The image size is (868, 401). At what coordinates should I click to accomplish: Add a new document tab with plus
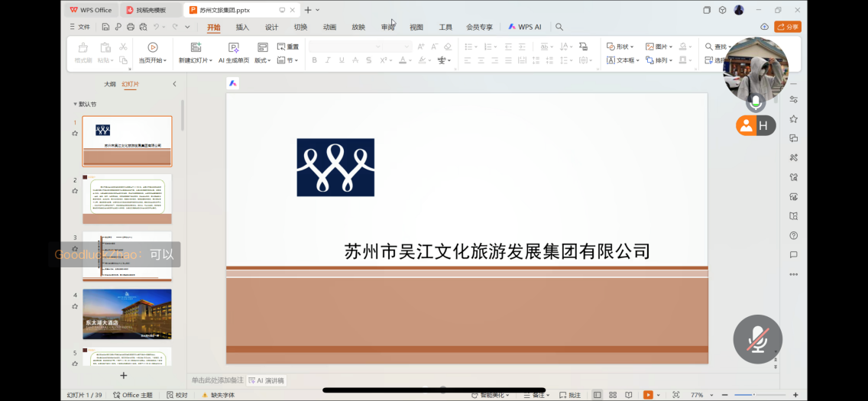(x=308, y=10)
